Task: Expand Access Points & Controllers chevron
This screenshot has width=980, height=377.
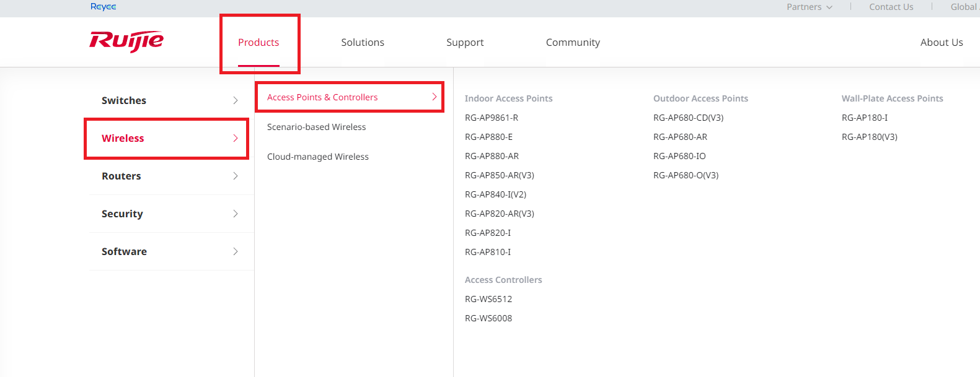Action: click(435, 97)
